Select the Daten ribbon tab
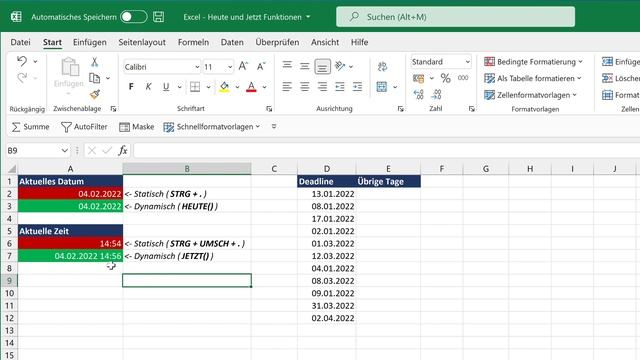 click(x=232, y=42)
